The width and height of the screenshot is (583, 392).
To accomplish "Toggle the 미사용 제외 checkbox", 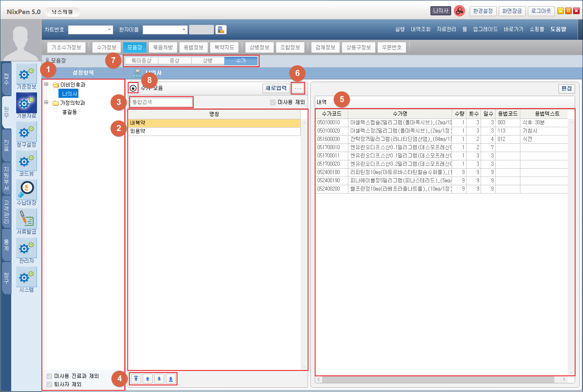I will pos(273,102).
